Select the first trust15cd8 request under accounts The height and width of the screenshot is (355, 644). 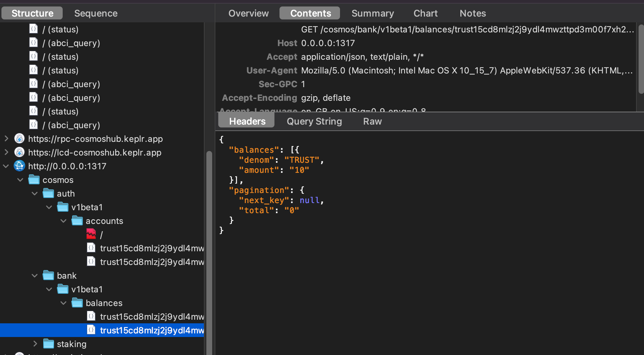point(102,248)
